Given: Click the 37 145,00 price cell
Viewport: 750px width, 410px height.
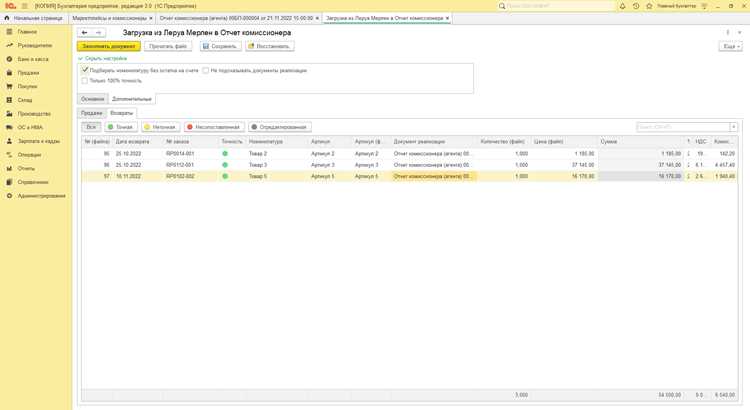Looking at the screenshot, I should pos(583,165).
